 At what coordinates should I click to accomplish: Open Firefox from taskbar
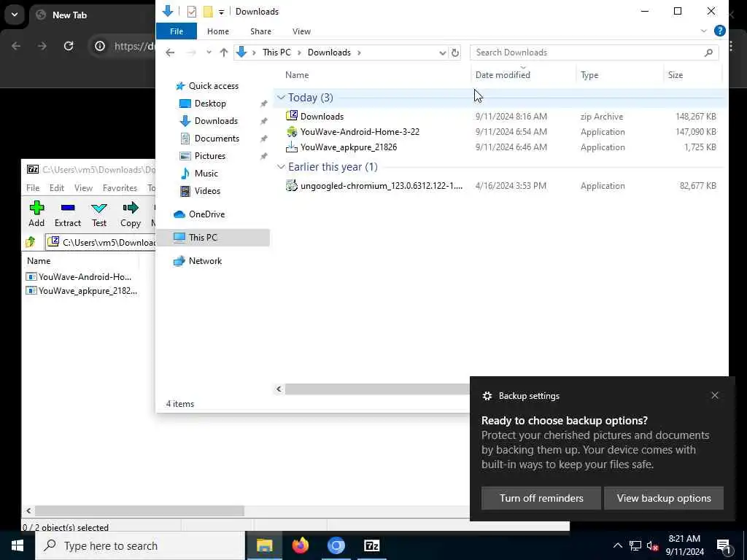pyautogui.click(x=300, y=545)
